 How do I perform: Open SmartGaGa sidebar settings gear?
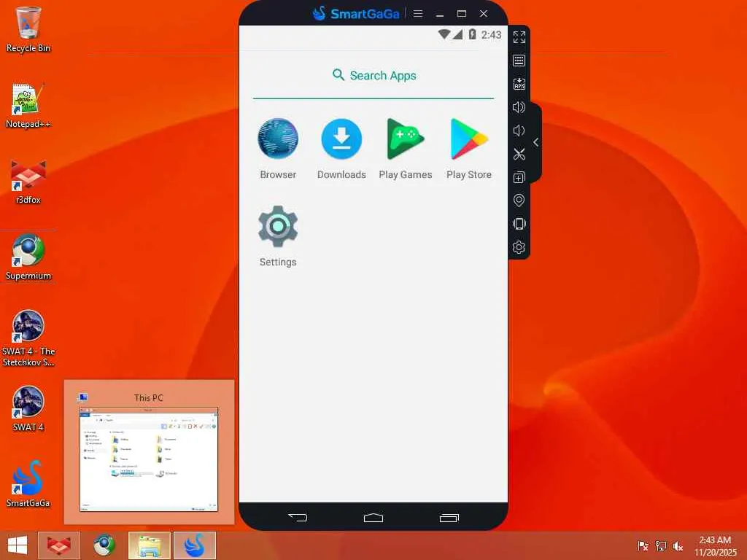click(519, 247)
